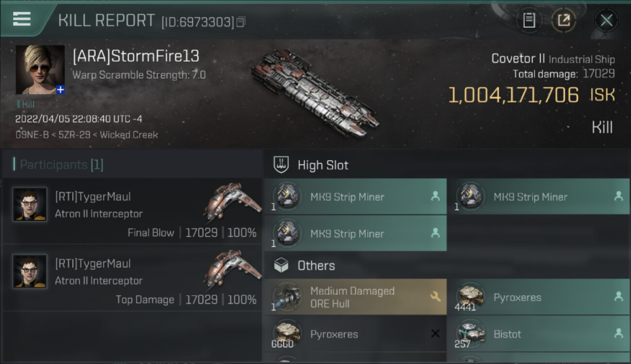Tap the wrench on Damaged ORE Hull
Image resolution: width=631 pixels, height=364 pixels.
click(x=435, y=297)
